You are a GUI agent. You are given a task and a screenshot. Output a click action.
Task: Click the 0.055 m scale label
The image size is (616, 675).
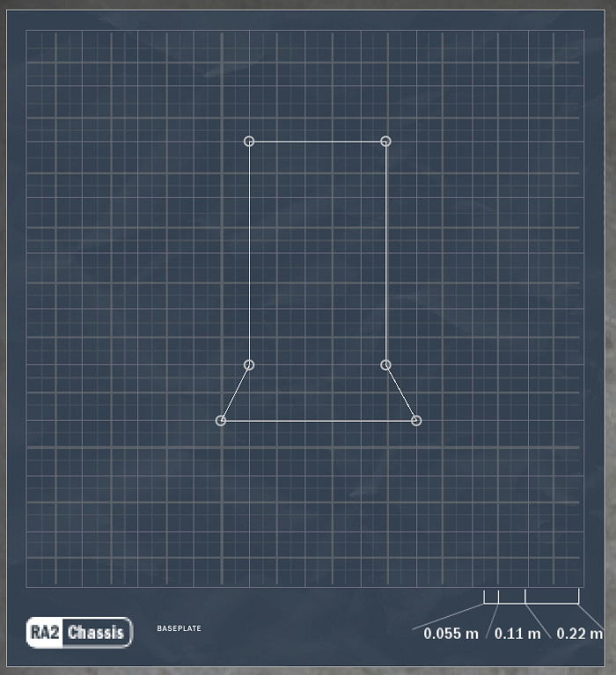click(x=451, y=634)
